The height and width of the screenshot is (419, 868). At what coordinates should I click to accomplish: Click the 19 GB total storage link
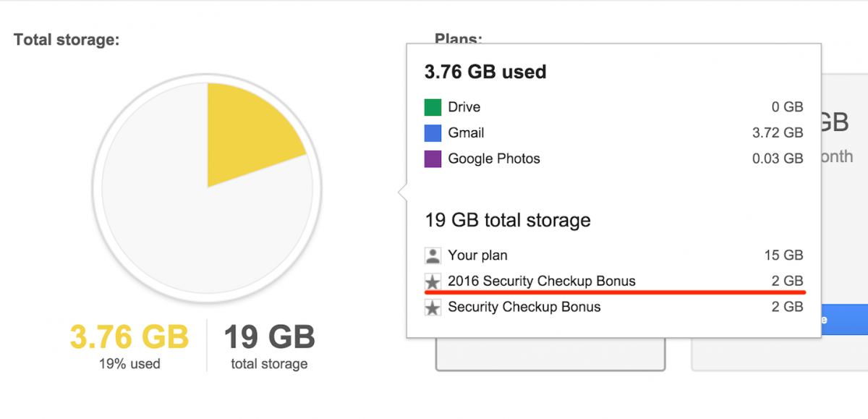(506, 221)
